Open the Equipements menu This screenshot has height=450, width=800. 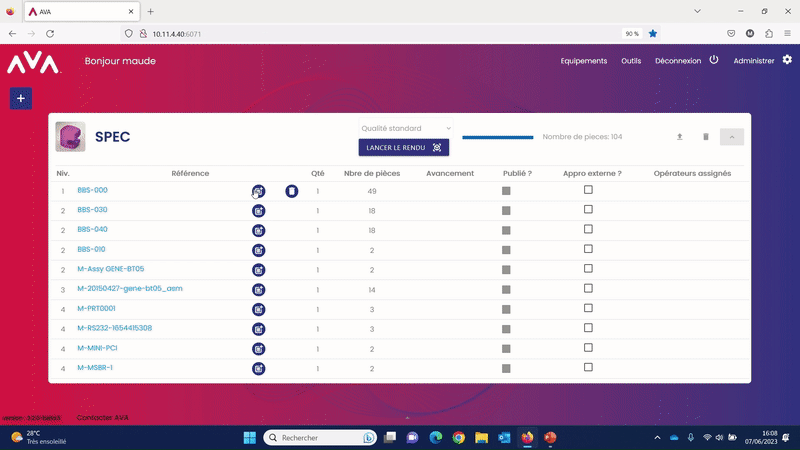(584, 61)
